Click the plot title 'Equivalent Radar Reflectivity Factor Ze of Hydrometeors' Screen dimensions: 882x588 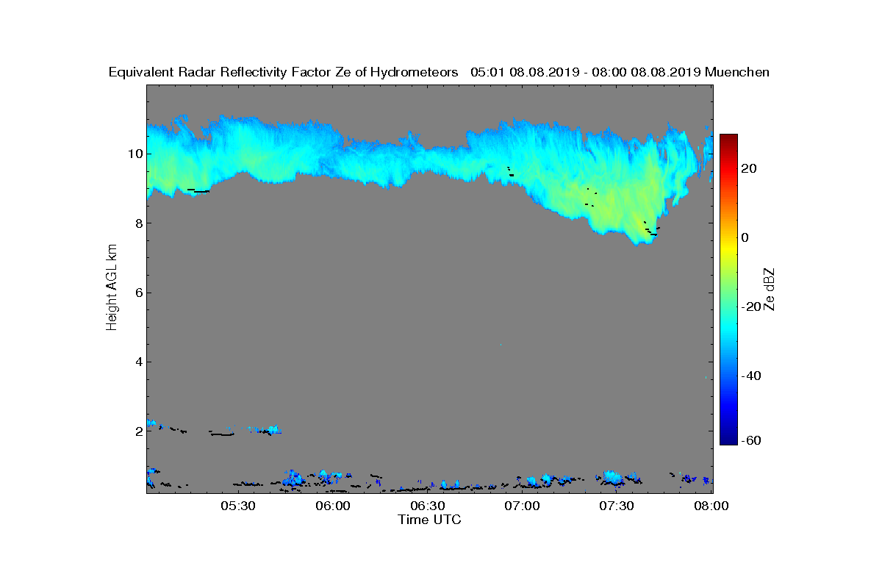(x=284, y=72)
